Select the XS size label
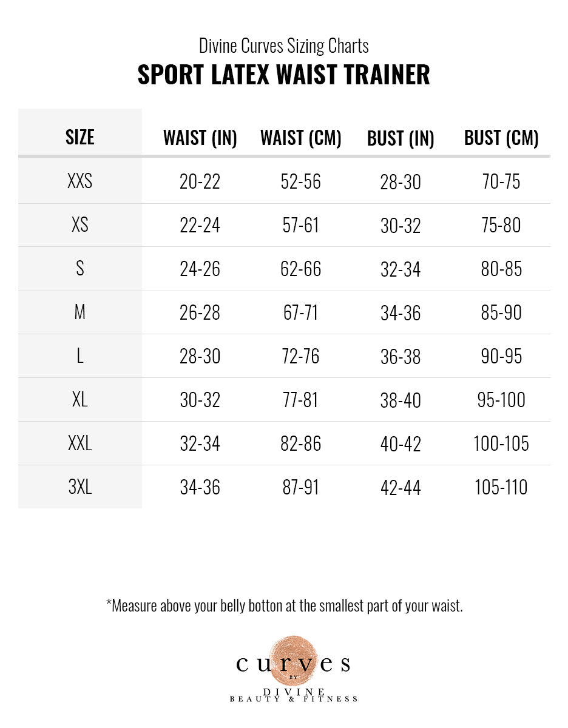Screen dimensions: 568x728 tap(80, 225)
